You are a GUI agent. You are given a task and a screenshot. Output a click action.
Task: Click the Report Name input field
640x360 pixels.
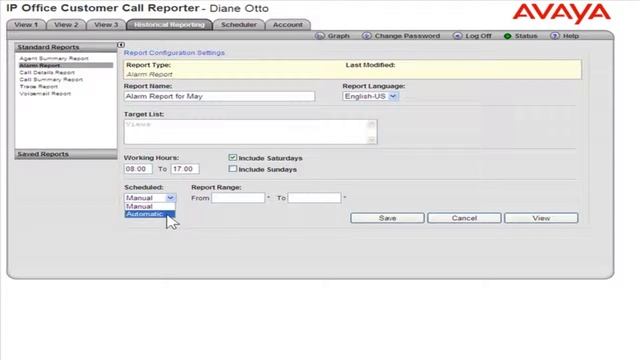[x=219, y=96]
